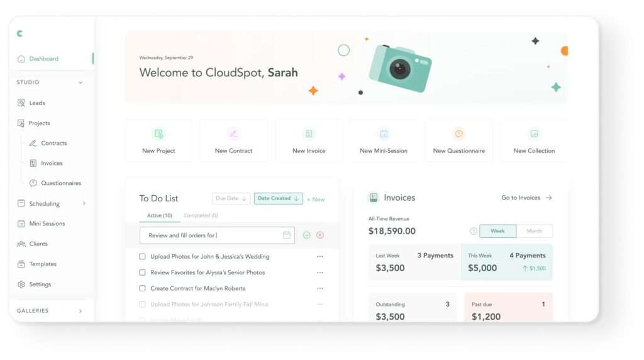The height and width of the screenshot is (360, 644).
Task: Click the New Contract button label
Action: pyautogui.click(x=233, y=151)
